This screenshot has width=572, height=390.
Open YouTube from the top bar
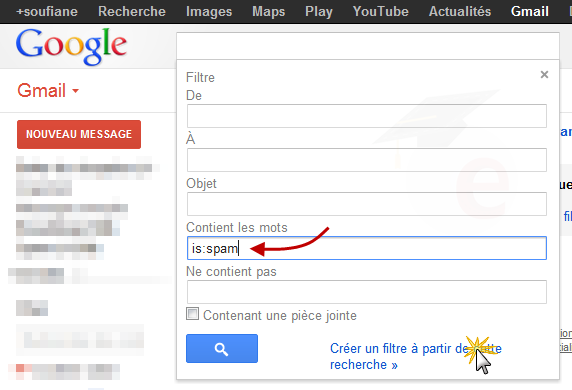coord(380,11)
